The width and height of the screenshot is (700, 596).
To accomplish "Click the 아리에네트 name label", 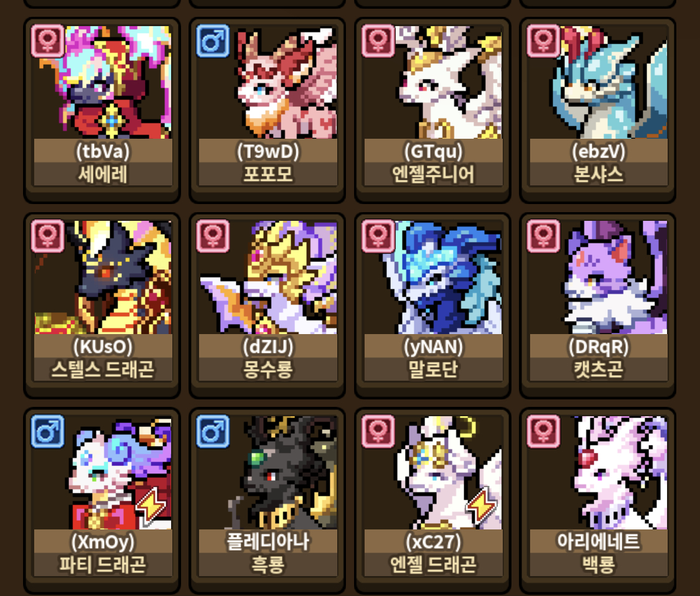I will click(599, 541).
